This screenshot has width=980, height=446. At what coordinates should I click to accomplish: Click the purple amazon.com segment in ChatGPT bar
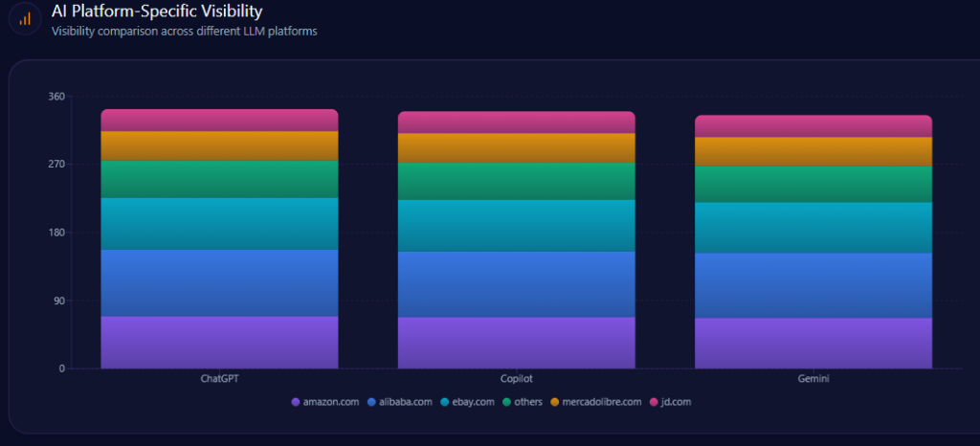click(x=219, y=342)
